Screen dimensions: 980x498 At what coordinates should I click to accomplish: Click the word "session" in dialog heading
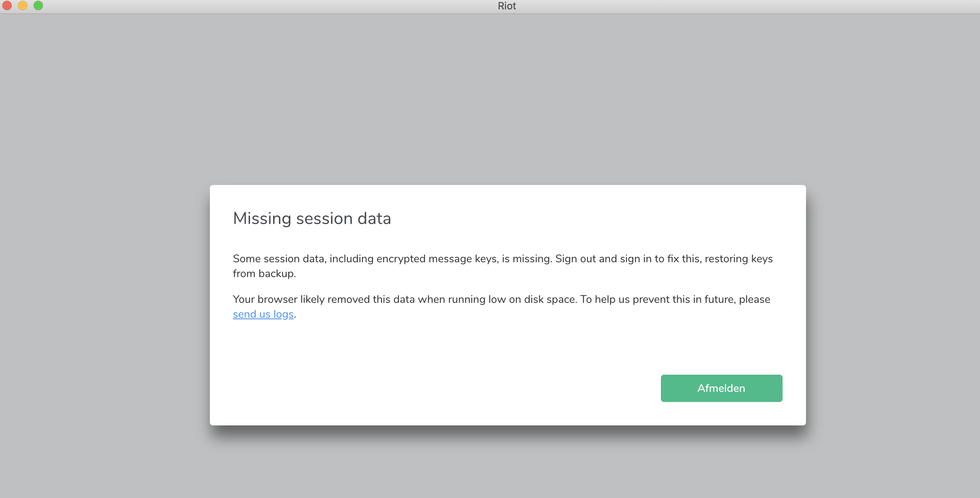pos(324,219)
